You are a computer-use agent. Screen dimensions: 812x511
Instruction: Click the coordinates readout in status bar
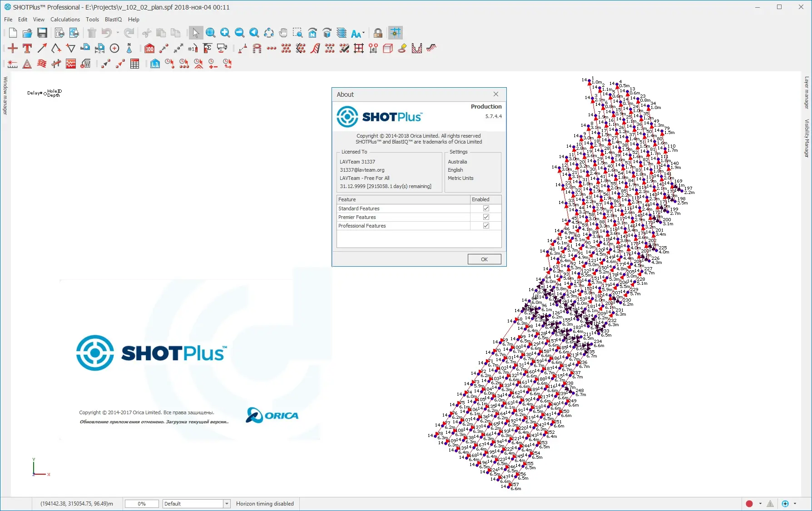(77, 504)
